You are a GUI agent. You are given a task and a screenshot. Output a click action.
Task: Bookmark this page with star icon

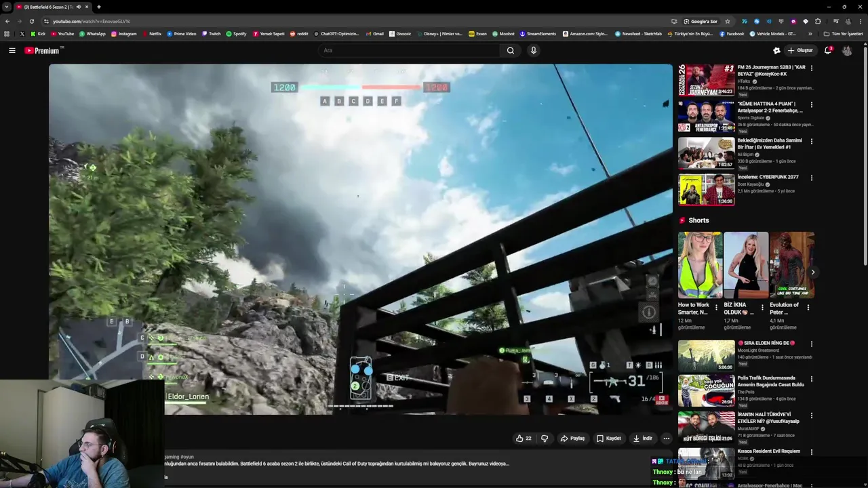pyautogui.click(x=728, y=21)
